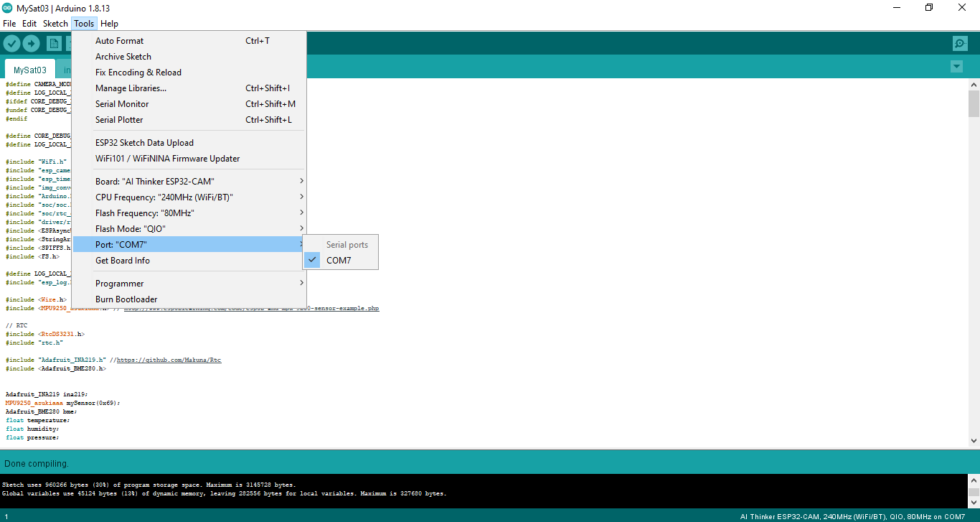Screen dimensions: 980x522
Task: Choose Auto Format from Tools menu
Action: coord(119,41)
